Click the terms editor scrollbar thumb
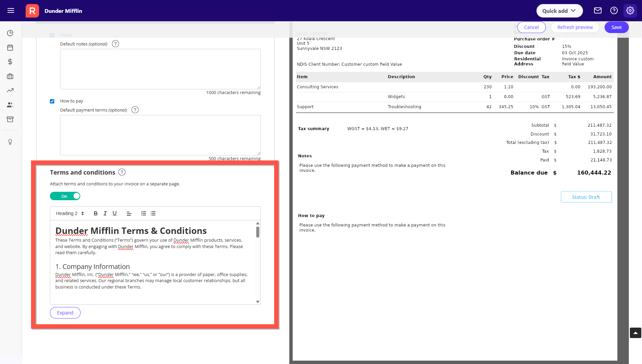Image resolution: width=642 pixels, height=364 pixels. pyautogui.click(x=258, y=232)
